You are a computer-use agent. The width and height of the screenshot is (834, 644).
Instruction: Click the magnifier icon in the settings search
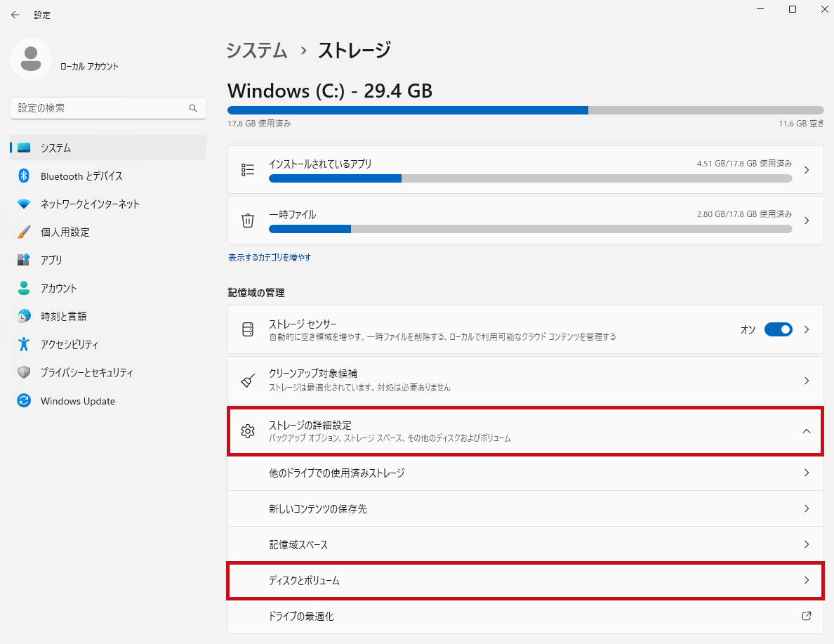click(x=193, y=108)
